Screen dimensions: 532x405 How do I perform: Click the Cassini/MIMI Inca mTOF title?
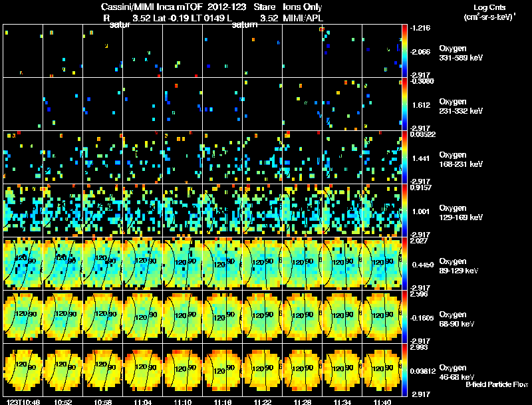tap(152, 7)
